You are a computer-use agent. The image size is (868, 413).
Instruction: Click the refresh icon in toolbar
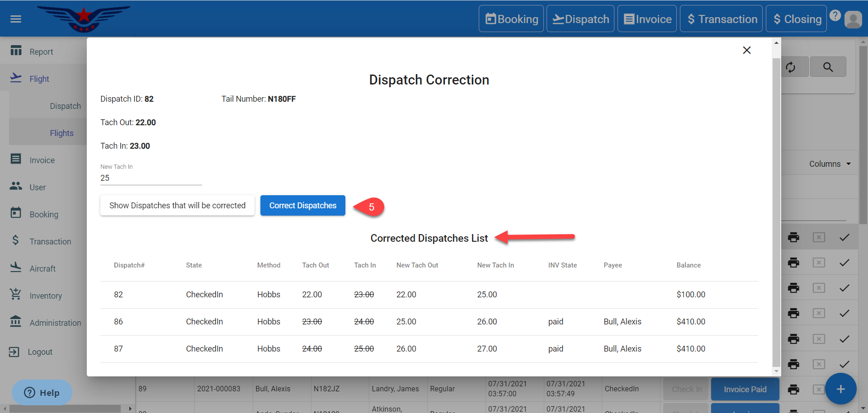[x=790, y=67]
